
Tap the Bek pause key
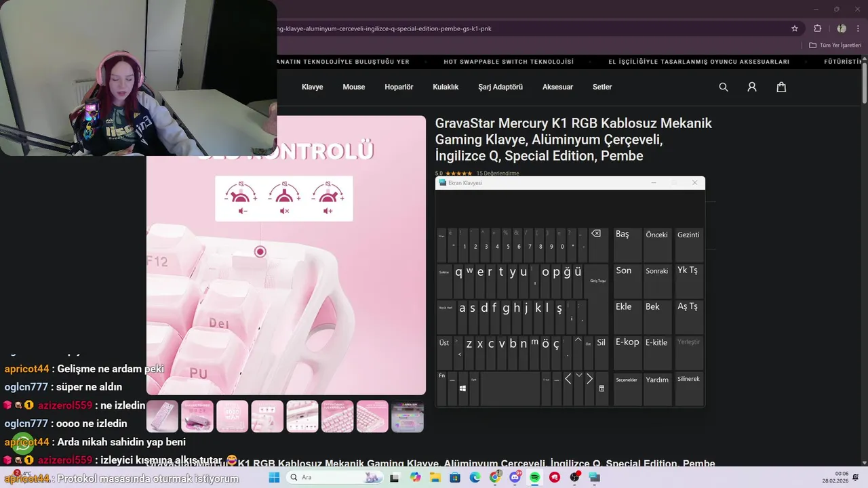click(657, 317)
